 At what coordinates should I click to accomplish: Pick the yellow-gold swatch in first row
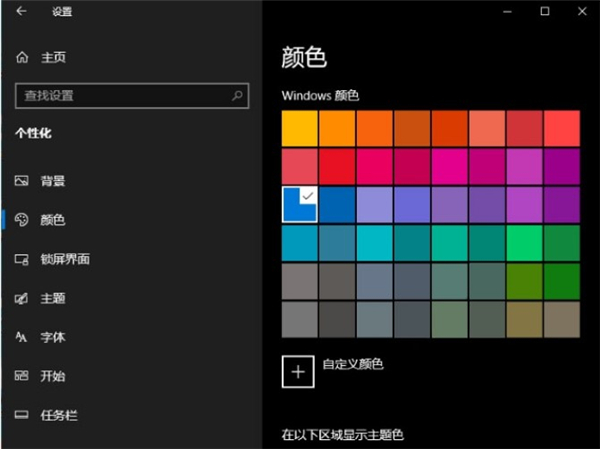tap(300, 129)
